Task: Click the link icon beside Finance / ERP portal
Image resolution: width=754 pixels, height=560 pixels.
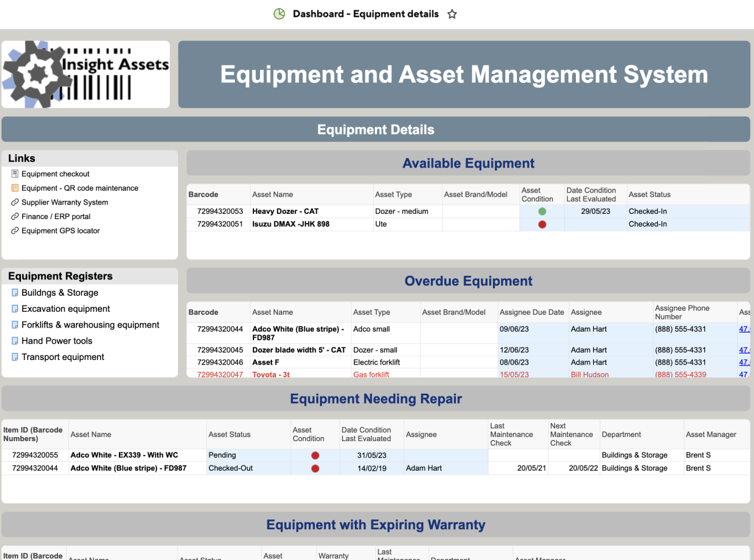Action: pos(14,216)
